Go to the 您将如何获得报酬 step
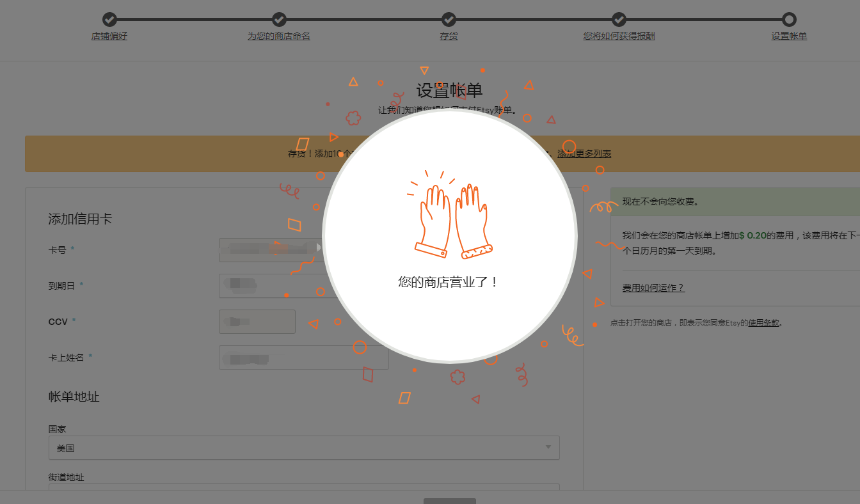Screen dimensions: 860x504 [x=619, y=36]
